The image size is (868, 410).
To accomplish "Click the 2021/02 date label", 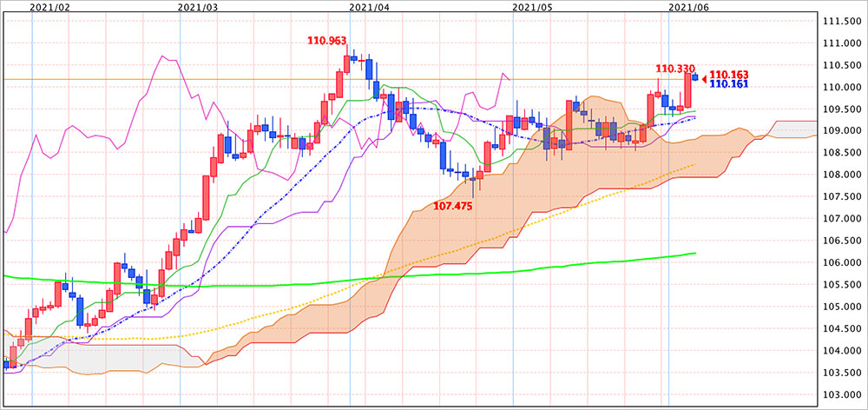I will click(48, 7).
